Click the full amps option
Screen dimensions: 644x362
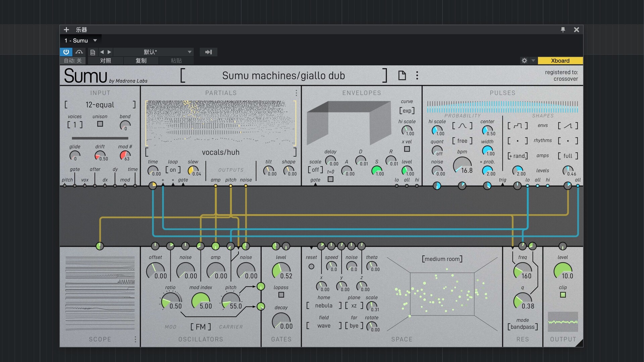pos(568,156)
